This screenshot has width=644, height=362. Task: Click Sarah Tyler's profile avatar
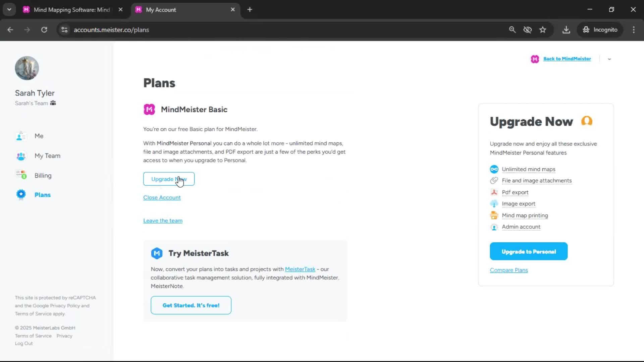[x=27, y=68]
